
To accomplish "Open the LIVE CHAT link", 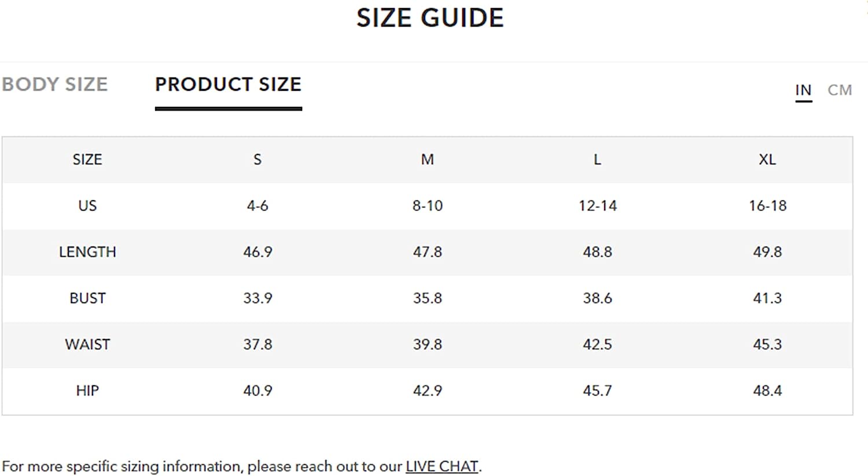I will 442,466.
